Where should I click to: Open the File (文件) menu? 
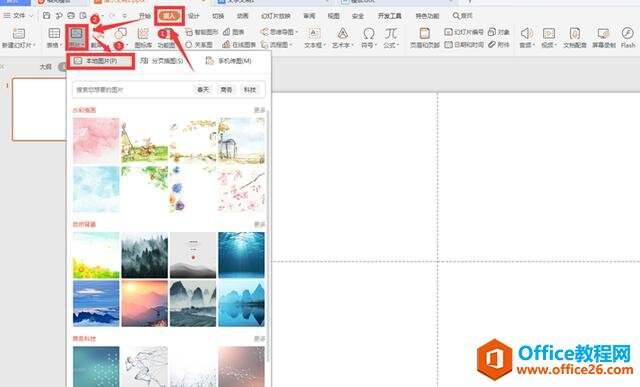18,16
